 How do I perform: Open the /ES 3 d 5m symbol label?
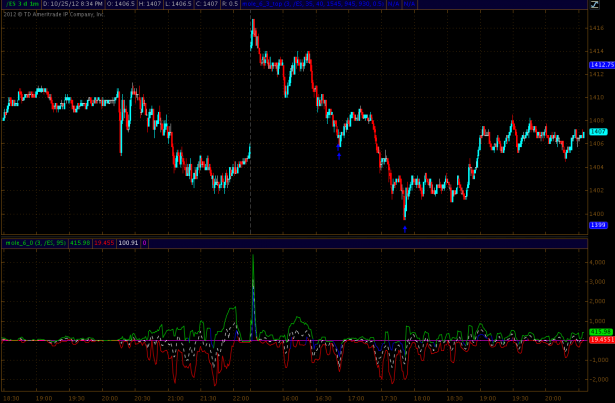point(20,5)
